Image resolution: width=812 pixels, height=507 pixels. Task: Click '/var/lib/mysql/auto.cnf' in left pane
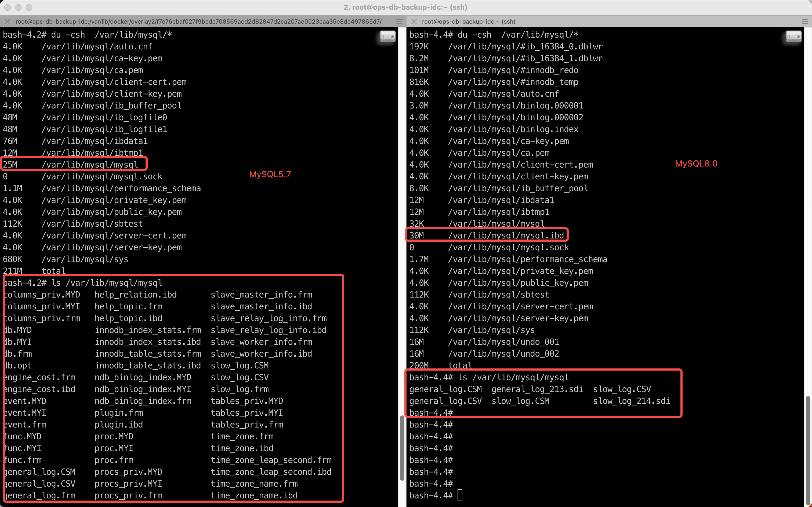[97, 47]
